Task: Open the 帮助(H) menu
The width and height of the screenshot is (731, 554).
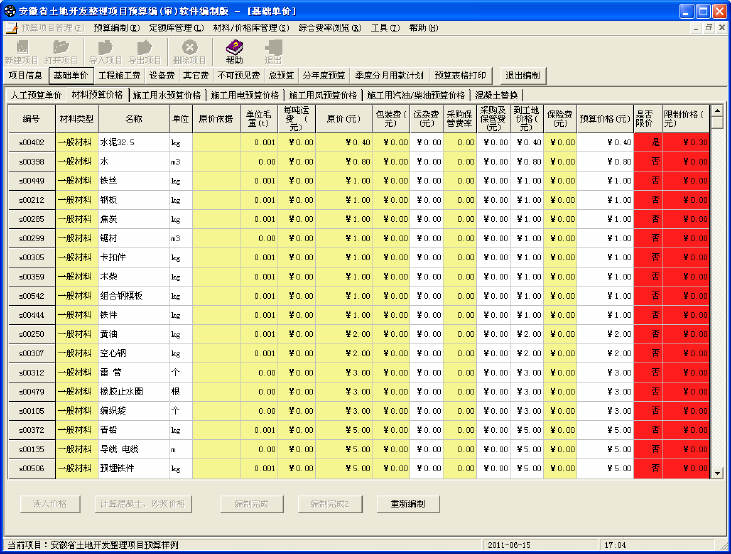Action: [x=423, y=28]
